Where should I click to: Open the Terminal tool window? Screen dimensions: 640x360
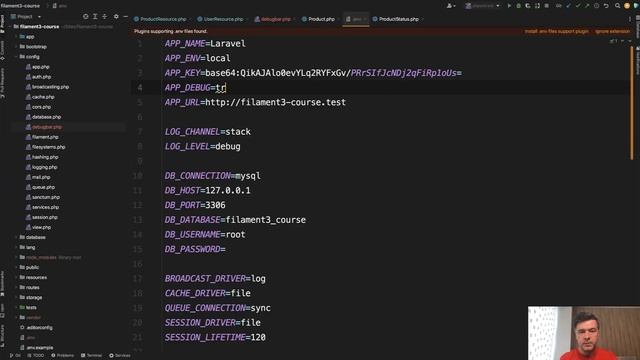tap(91, 356)
